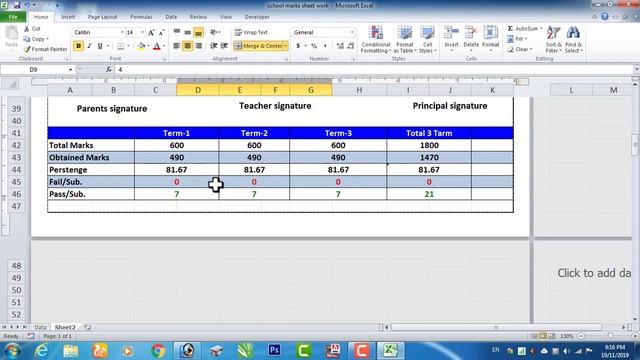The width and height of the screenshot is (640, 360).
Task: Set middle vertical alignment
Action: point(187,32)
